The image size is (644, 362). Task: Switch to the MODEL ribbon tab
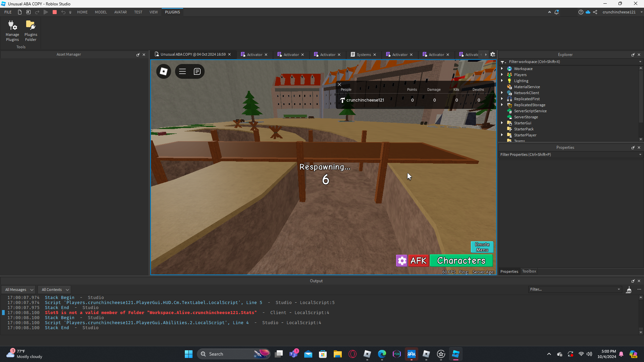click(x=101, y=12)
